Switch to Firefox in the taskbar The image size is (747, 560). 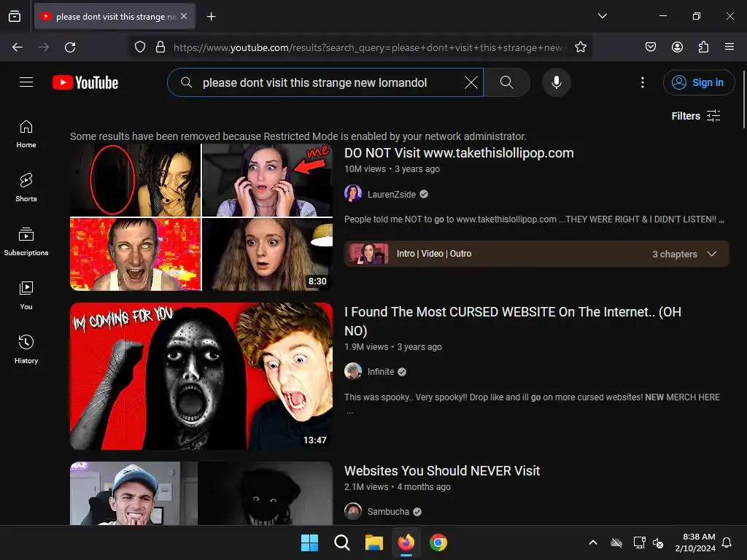coord(406,542)
